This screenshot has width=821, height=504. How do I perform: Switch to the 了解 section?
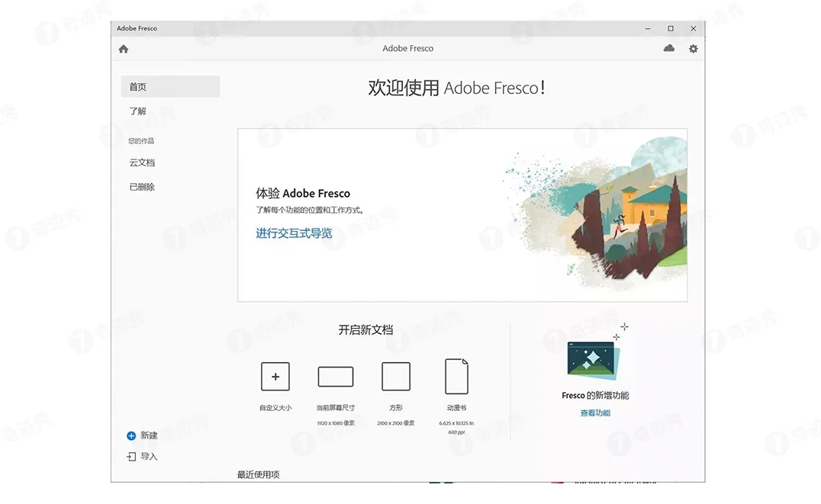click(138, 111)
